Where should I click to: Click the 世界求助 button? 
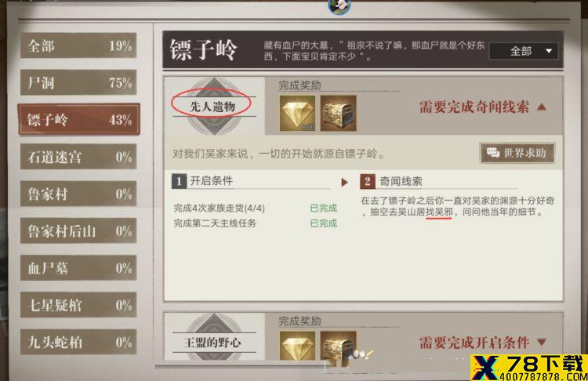[517, 153]
